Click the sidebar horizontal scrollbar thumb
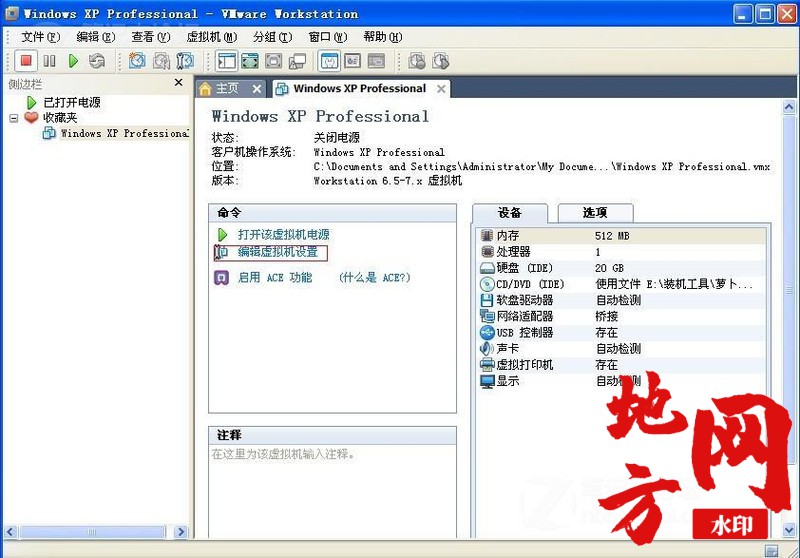Screen dimensions: 800x558 tap(92, 532)
